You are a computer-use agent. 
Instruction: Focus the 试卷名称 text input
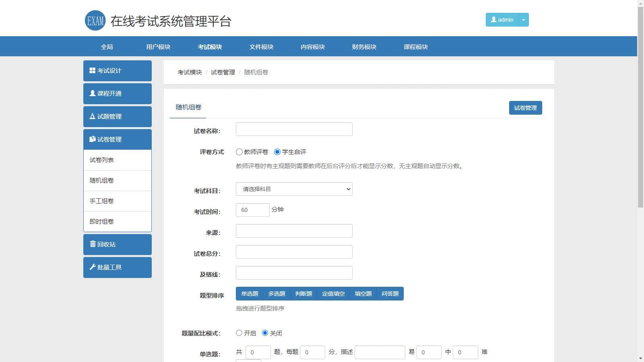tap(294, 129)
